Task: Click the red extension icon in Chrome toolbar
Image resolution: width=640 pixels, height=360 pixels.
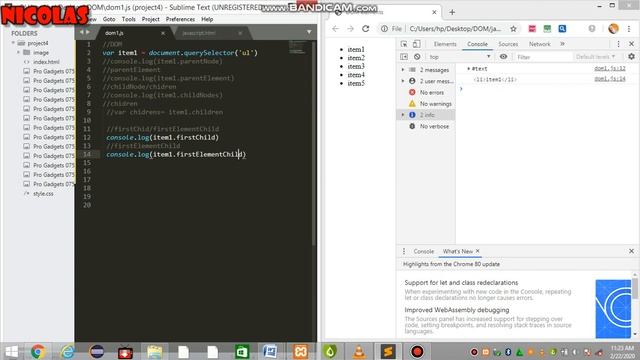Action: pyautogui.click(x=532, y=29)
